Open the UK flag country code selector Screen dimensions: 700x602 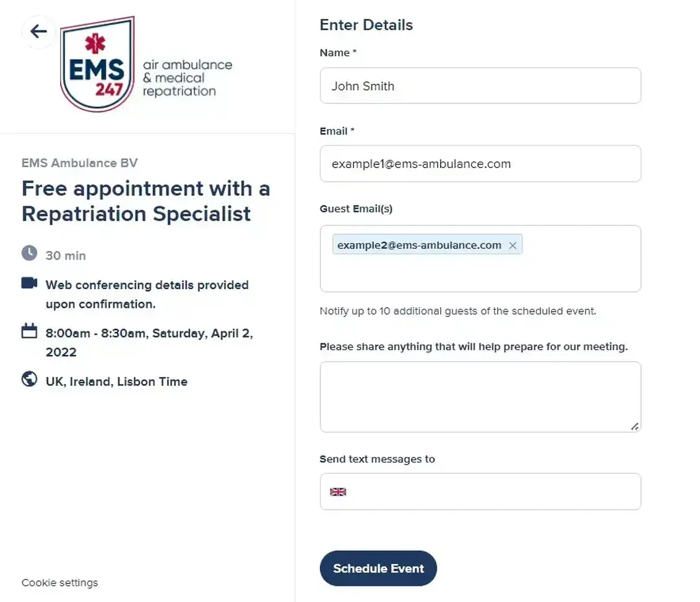[x=338, y=492]
